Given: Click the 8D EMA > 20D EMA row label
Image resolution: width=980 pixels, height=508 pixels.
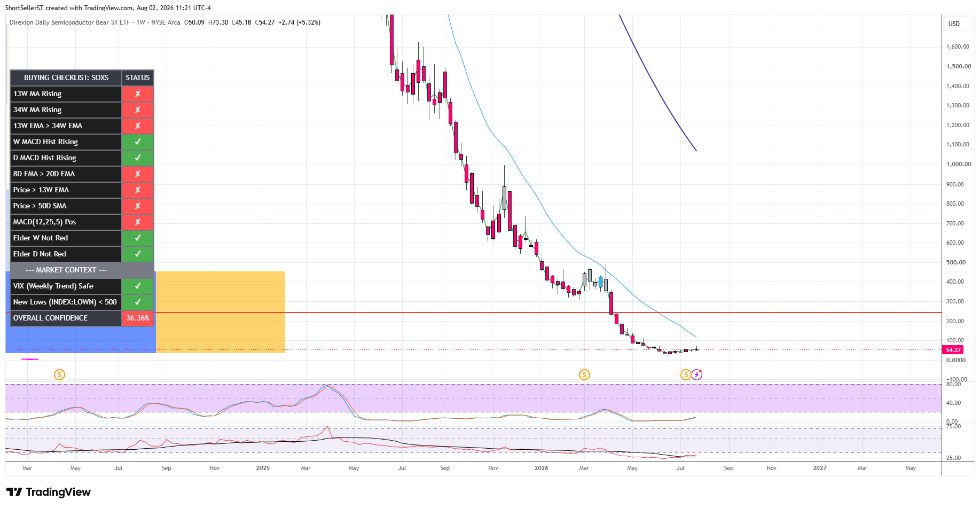Looking at the screenshot, I should click(44, 174).
